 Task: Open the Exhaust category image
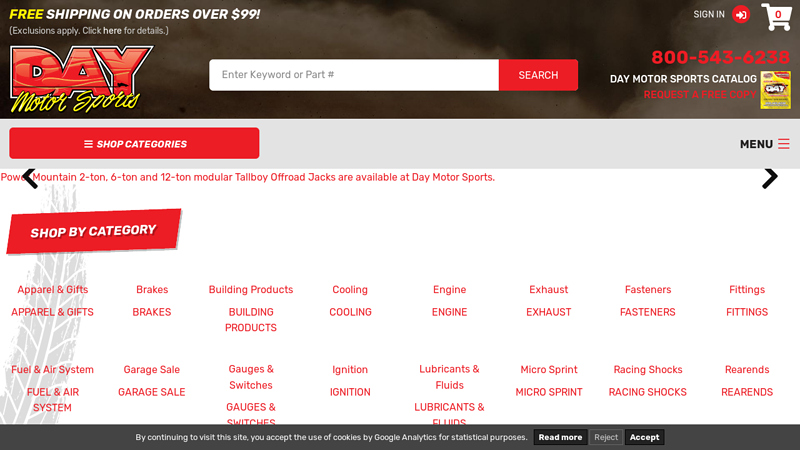(x=548, y=289)
